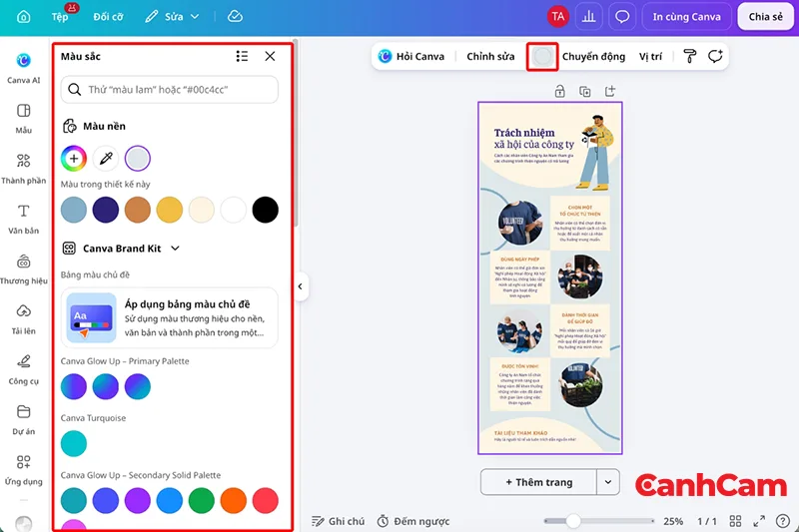Open Chuyển động animation option
799x532 pixels.
point(593,57)
